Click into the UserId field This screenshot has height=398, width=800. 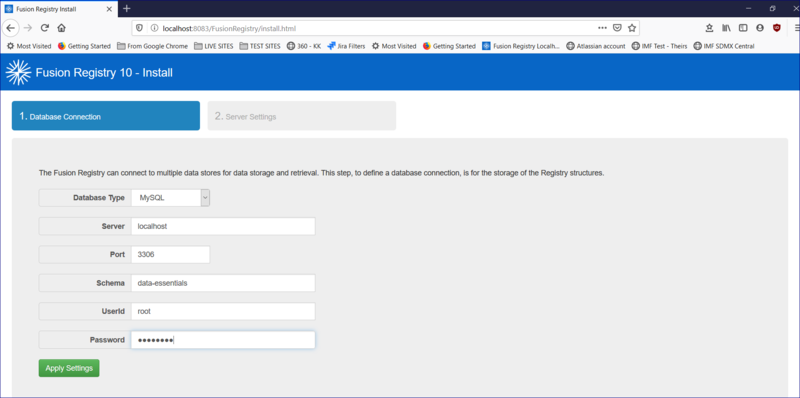223,311
